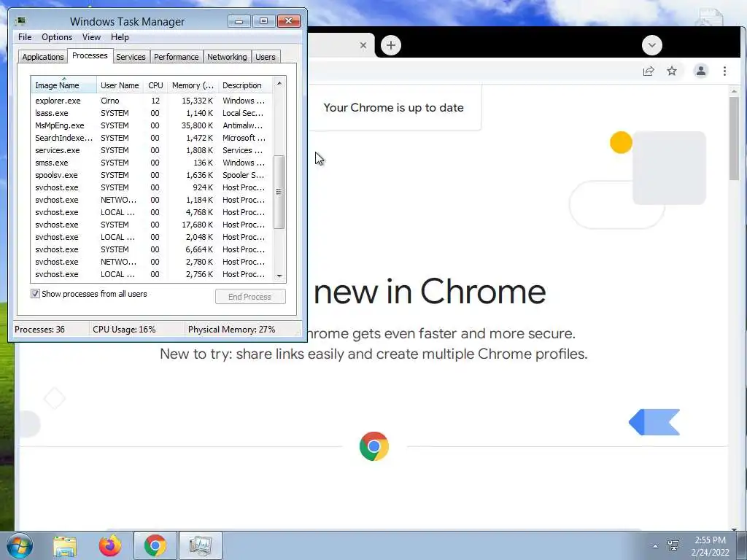Click the network tray icon
This screenshot has width=747, height=560.
tap(673, 545)
